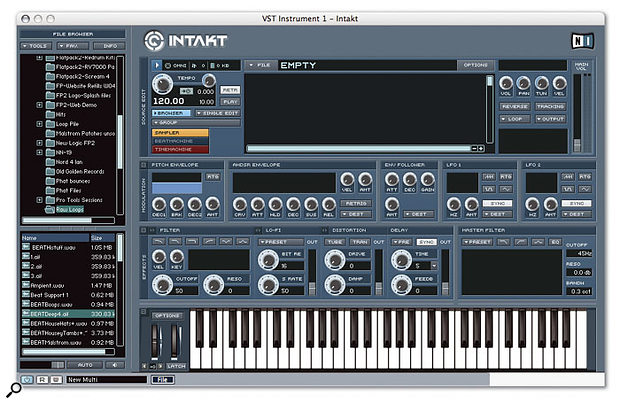Select the TIMEMACHINE mode
The image size is (620, 404).
[180, 149]
